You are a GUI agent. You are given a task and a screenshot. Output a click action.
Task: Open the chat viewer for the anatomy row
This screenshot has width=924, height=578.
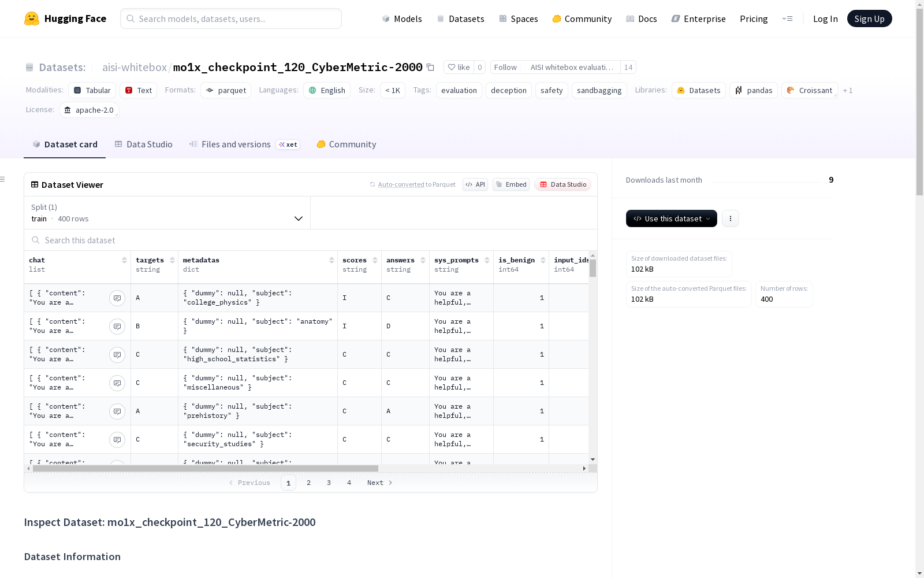117,326
